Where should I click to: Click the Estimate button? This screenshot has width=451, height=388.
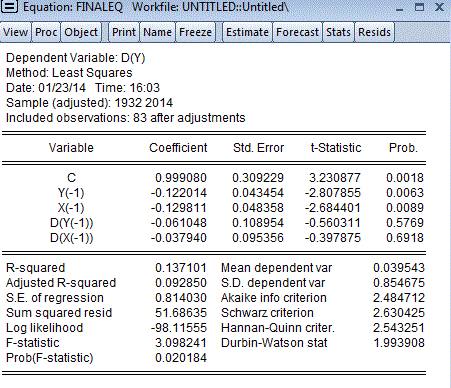click(247, 32)
